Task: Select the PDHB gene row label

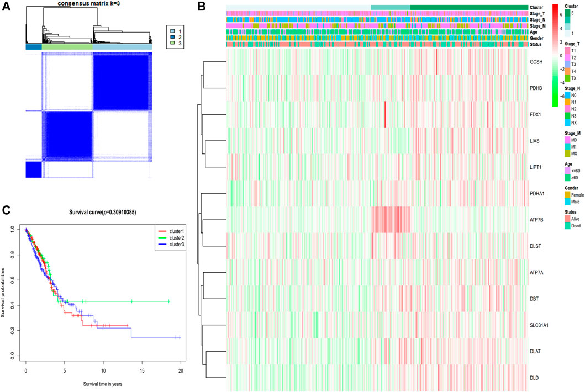Action: coord(536,88)
